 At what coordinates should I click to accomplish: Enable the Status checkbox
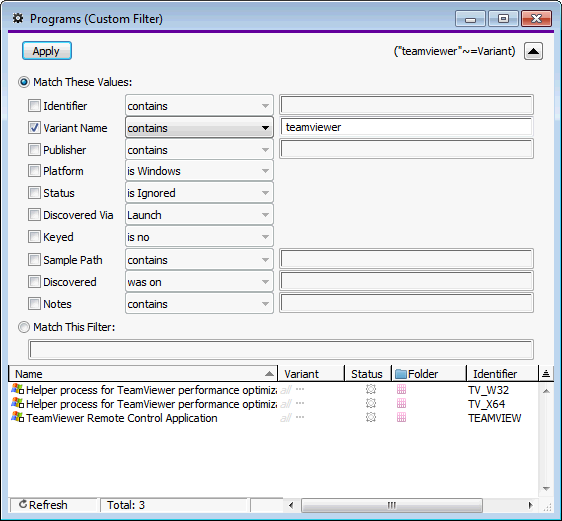tap(34, 193)
